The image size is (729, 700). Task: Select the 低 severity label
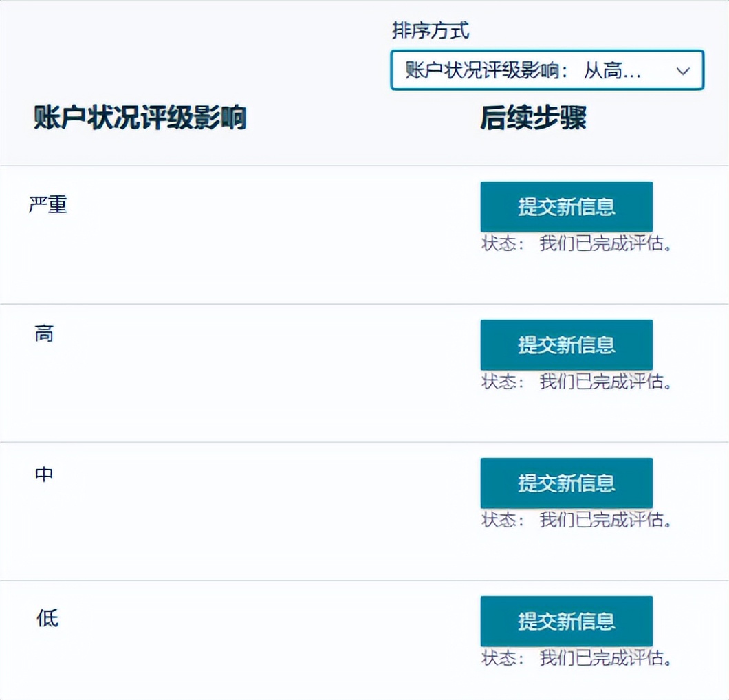tap(45, 618)
